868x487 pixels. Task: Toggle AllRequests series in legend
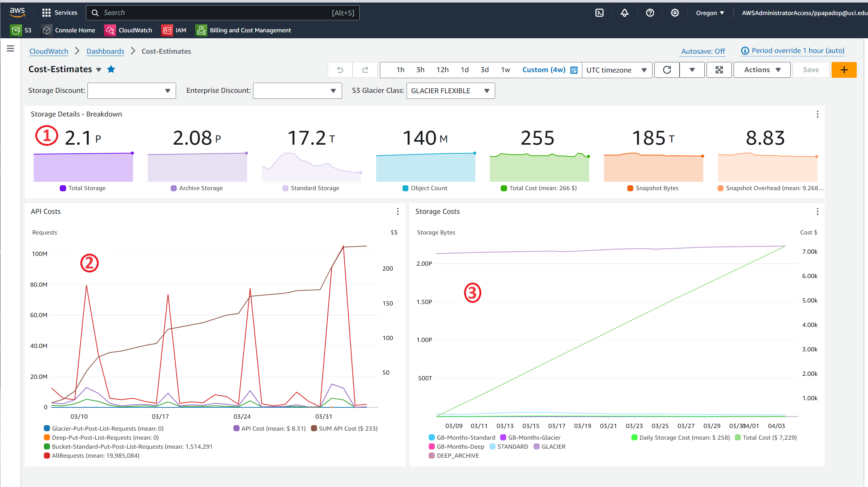92,455
